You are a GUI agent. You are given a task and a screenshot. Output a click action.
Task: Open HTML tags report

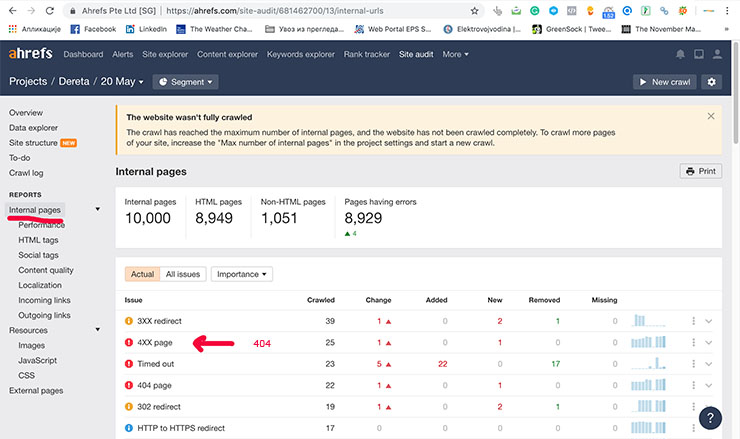coord(38,240)
